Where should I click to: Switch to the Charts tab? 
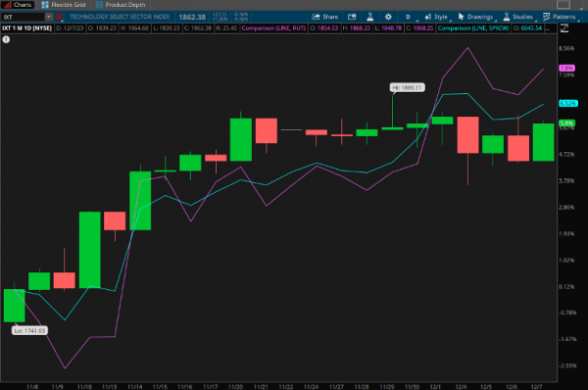point(18,5)
